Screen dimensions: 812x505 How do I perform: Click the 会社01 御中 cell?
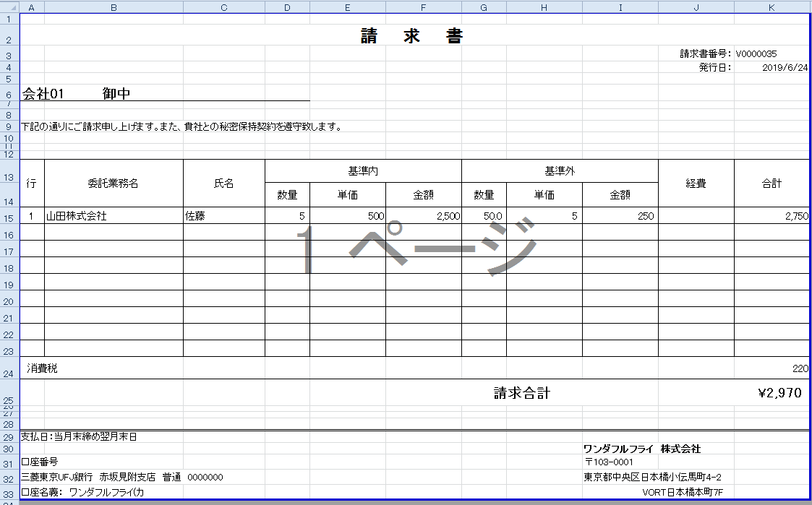[x=76, y=94]
